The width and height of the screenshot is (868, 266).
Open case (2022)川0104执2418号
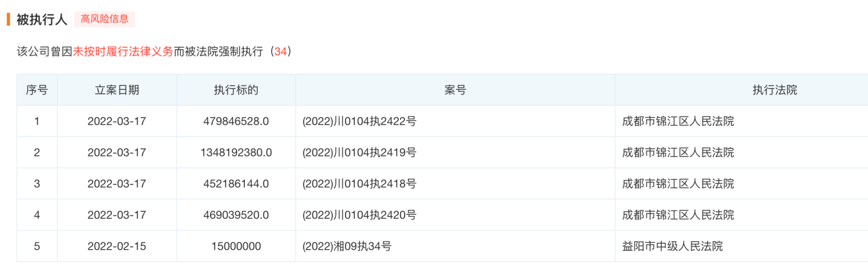[359, 184]
